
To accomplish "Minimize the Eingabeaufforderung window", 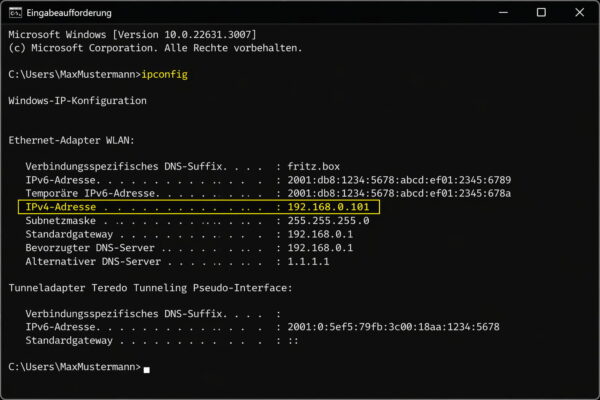I will pos(503,13).
